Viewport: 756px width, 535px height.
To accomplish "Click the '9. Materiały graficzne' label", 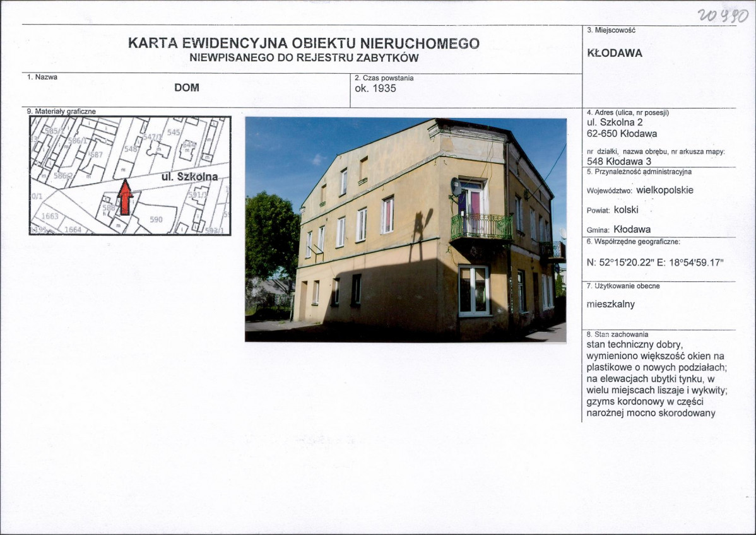I will pos(61,111).
